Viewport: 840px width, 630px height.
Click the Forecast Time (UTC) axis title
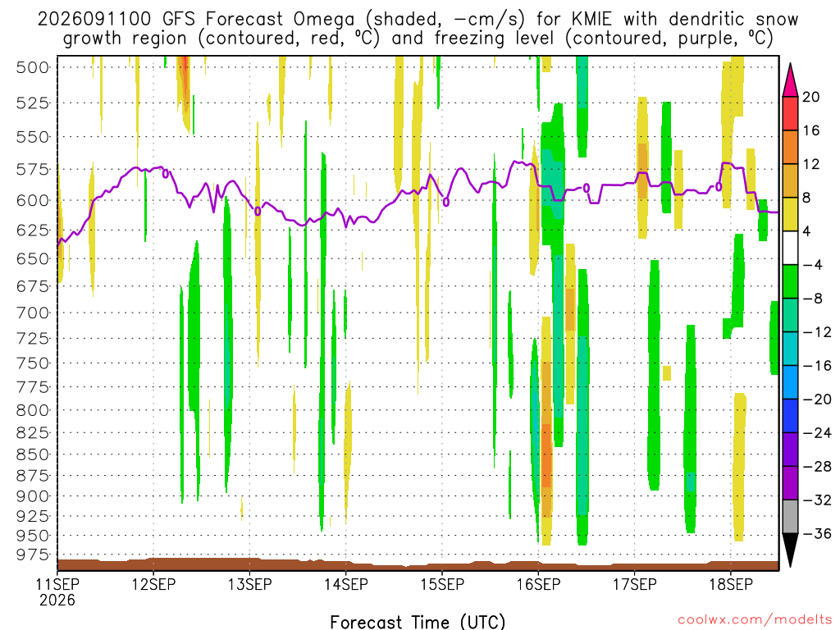coord(418,622)
